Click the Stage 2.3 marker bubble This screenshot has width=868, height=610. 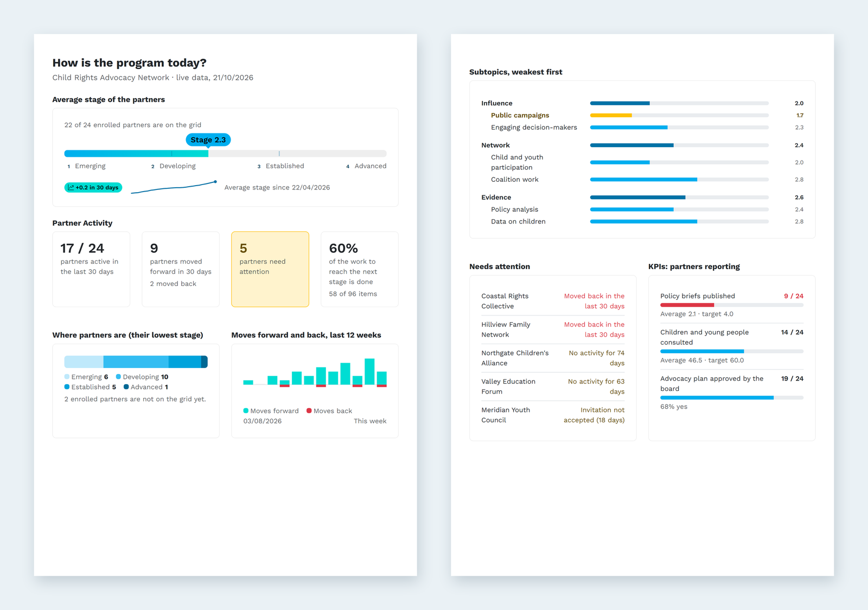click(x=208, y=140)
